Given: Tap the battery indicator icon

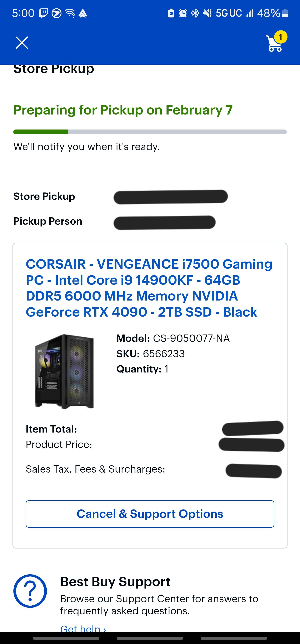Looking at the screenshot, I should (x=285, y=13).
